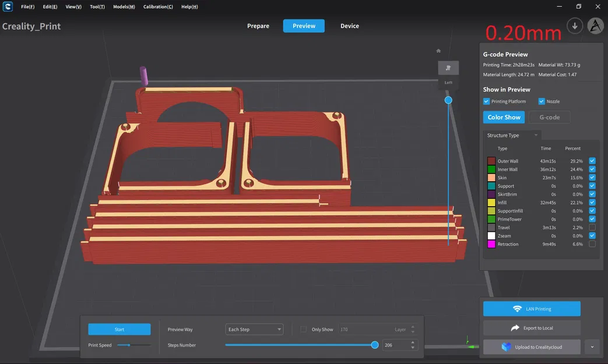
Task: Click the LAN Printing button
Action: (x=532, y=309)
